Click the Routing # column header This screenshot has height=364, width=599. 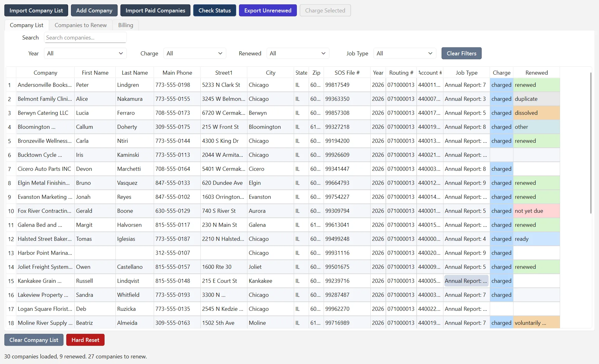(401, 72)
